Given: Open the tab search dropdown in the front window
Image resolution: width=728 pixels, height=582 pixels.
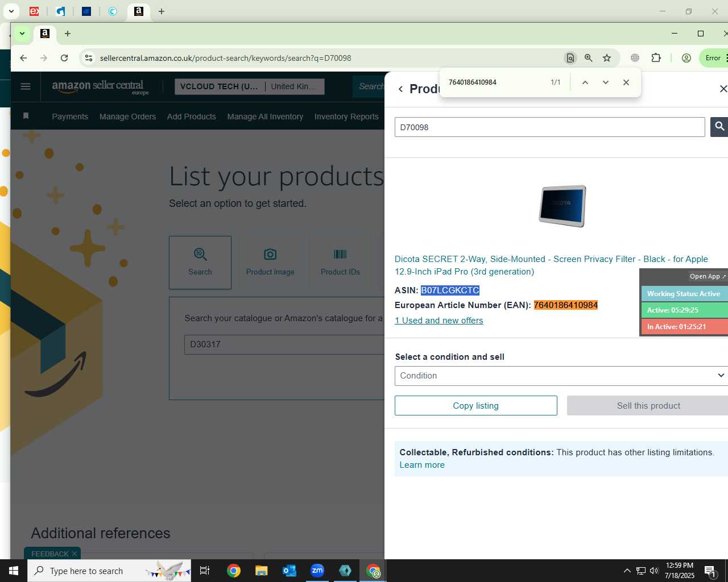Looking at the screenshot, I should pos(22,34).
